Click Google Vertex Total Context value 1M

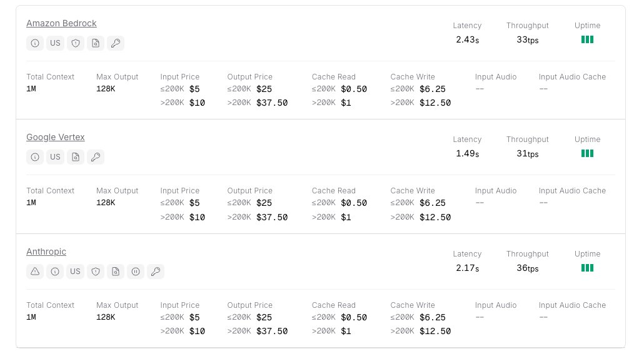tap(31, 203)
